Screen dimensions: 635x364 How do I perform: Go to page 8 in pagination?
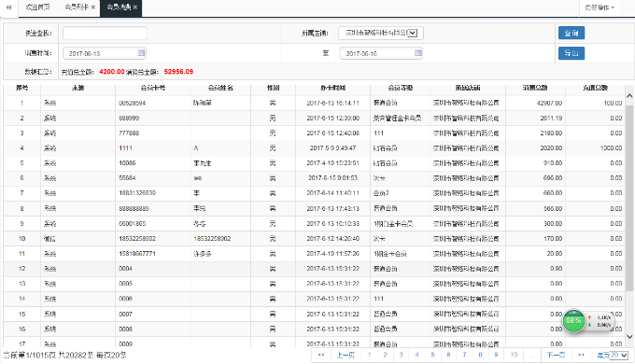coord(480,355)
